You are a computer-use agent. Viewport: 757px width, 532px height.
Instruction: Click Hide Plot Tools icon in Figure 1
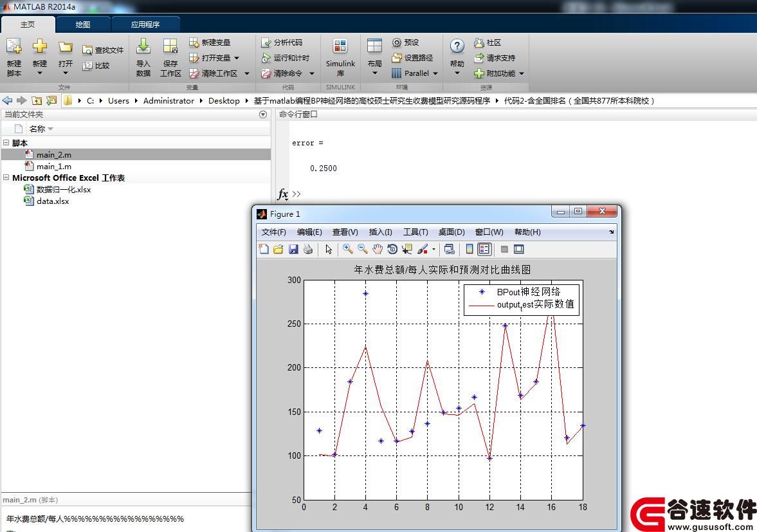point(504,249)
